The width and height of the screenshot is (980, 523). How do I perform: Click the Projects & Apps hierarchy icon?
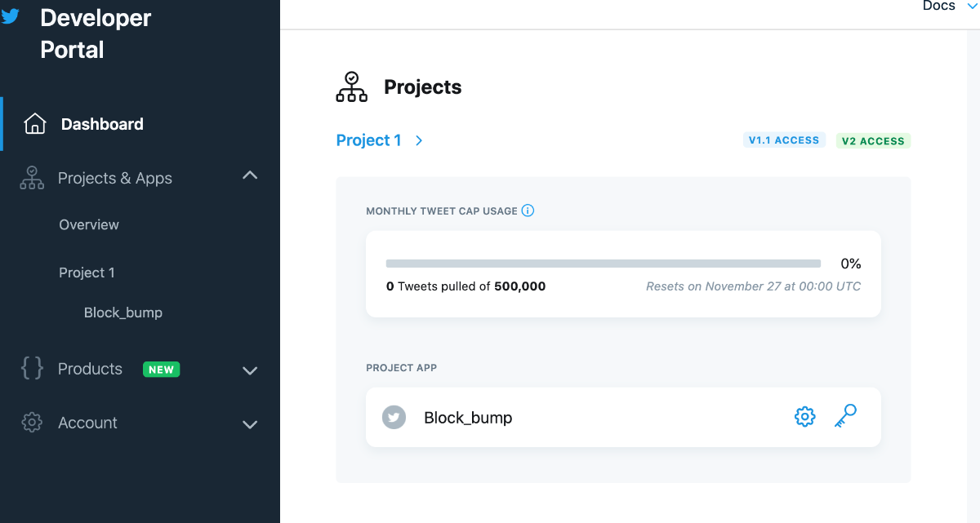tap(32, 178)
